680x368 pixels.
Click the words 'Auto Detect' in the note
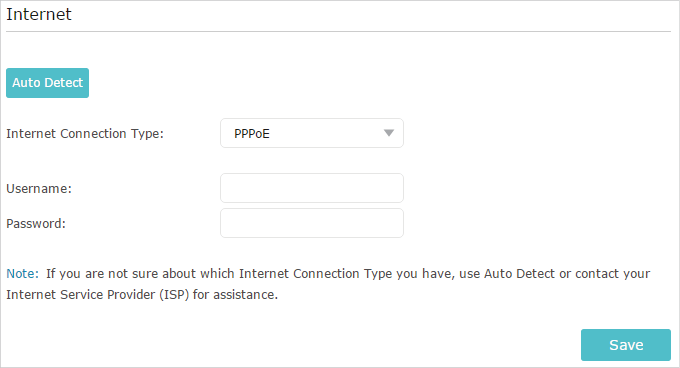(x=519, y=274)
